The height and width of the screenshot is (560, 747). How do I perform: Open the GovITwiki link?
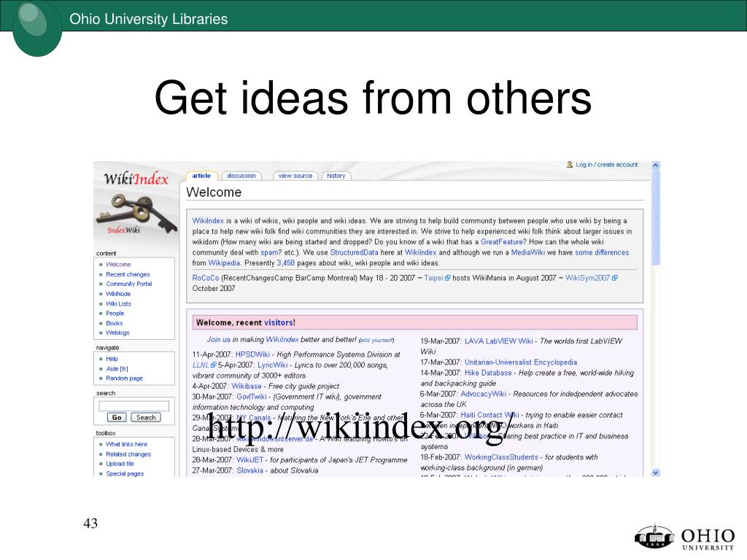click(252, 397)
